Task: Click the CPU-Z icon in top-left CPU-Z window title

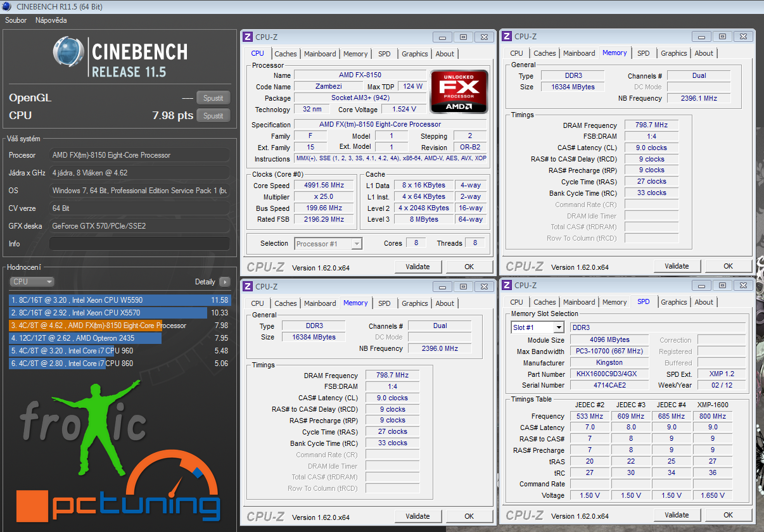Action: [248, 37]
